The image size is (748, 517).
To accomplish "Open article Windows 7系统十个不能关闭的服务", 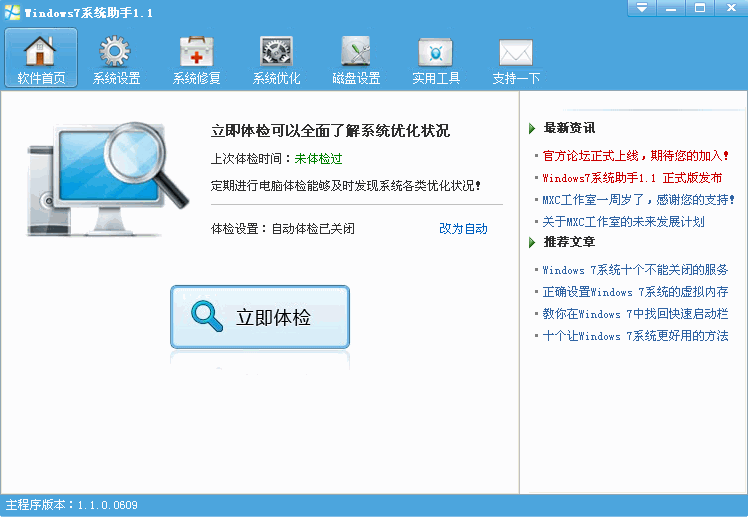I will 635,270.
